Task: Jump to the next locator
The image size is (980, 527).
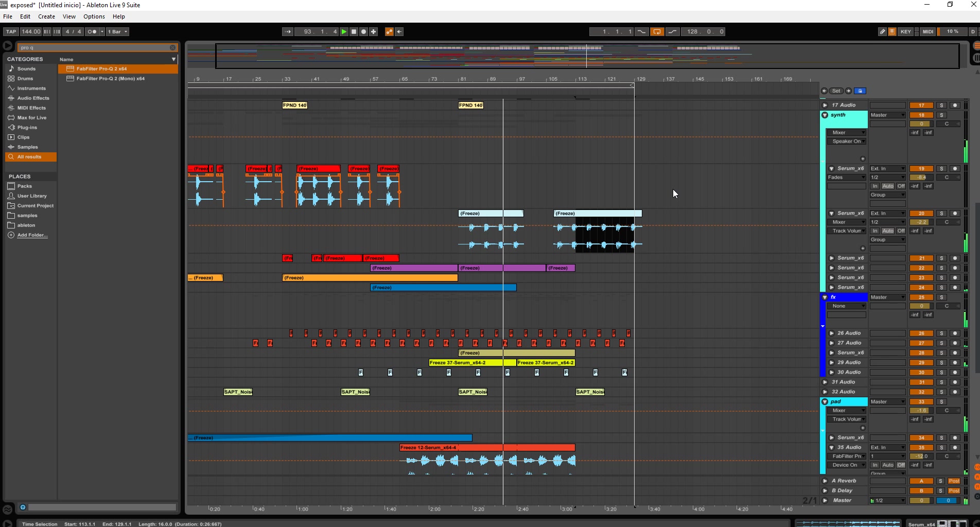Action: [849, 91]
